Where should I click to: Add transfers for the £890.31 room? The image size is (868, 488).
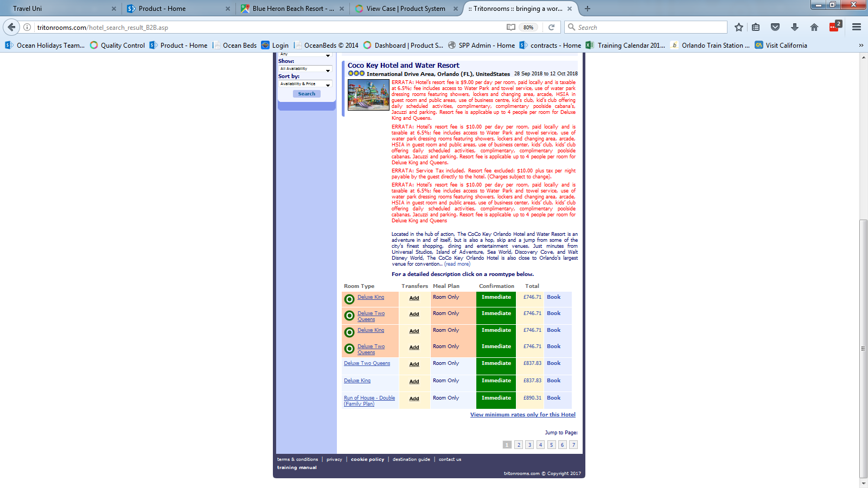[414, 399]
